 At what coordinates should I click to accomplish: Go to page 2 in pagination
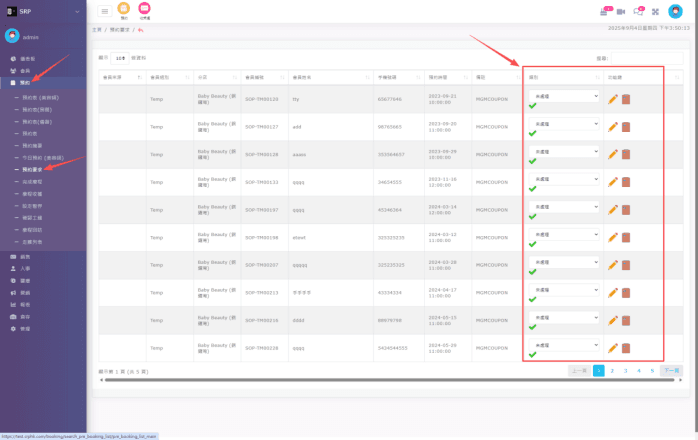pyautogui.click(x=612, y=370)
